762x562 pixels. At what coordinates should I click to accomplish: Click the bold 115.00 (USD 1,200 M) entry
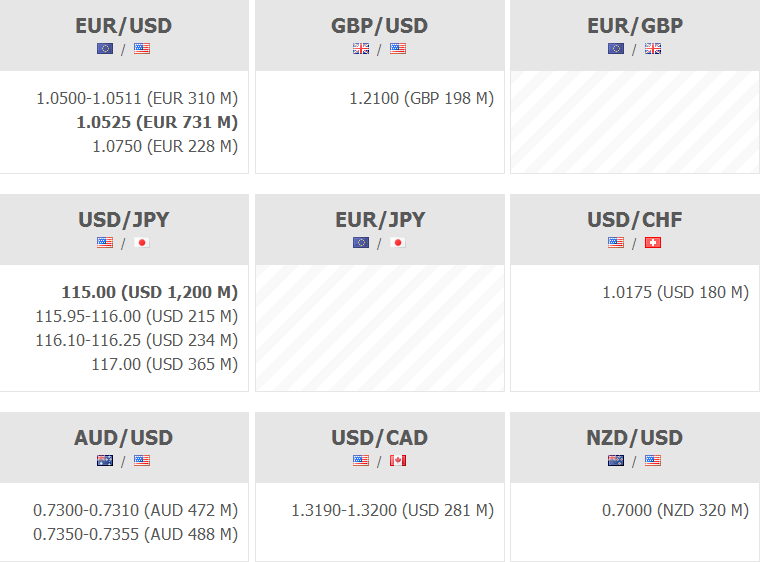[x=149, y=292]
